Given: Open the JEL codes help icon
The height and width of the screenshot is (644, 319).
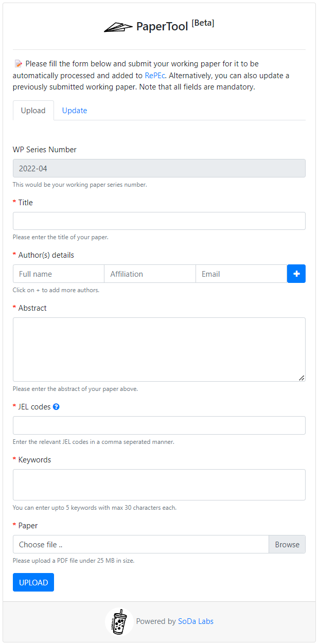Looking at the screenshot, I should [x=56, y=406].
